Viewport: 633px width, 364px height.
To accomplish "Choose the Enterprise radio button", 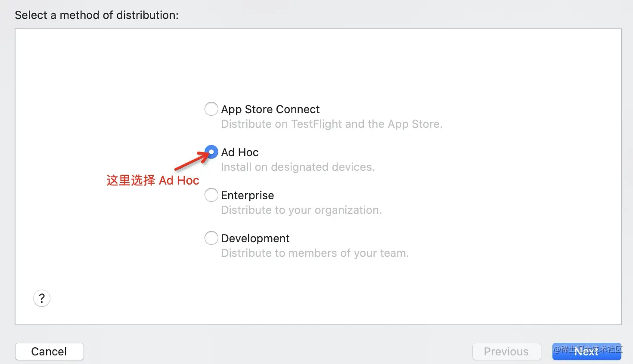I will (x=211, y=195).
